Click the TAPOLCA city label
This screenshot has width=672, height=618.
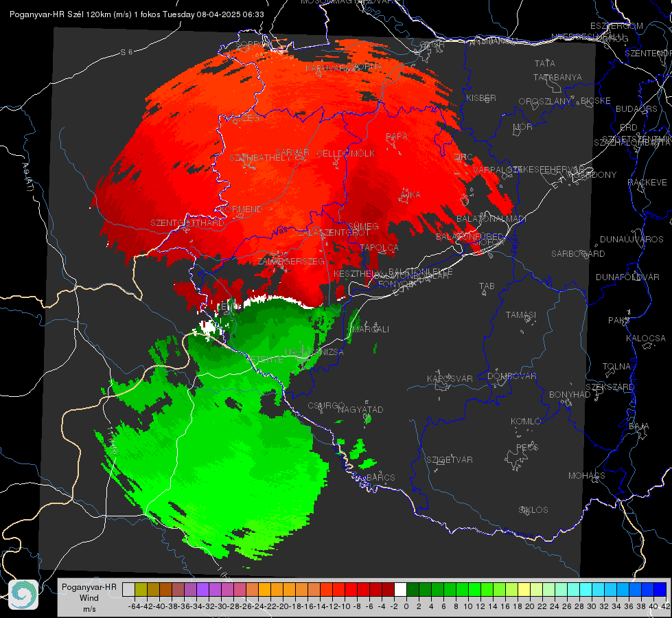pyautogui.click(x=380, y=247)
